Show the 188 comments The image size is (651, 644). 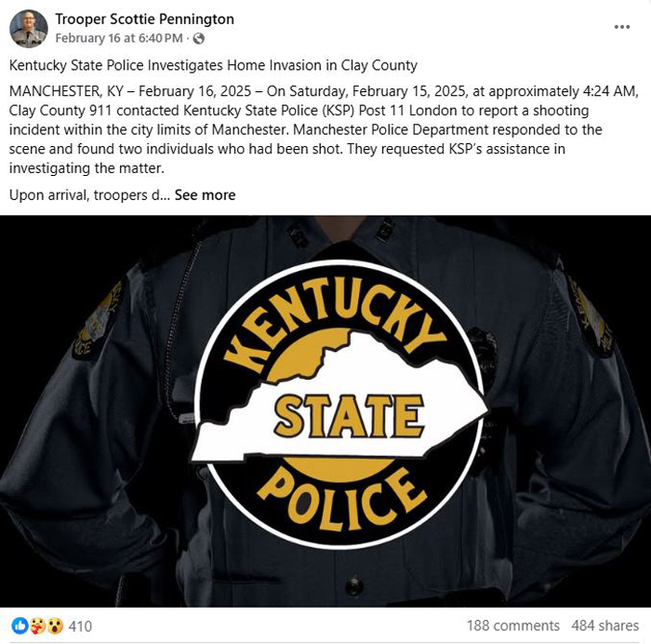[x=512, y=625]
